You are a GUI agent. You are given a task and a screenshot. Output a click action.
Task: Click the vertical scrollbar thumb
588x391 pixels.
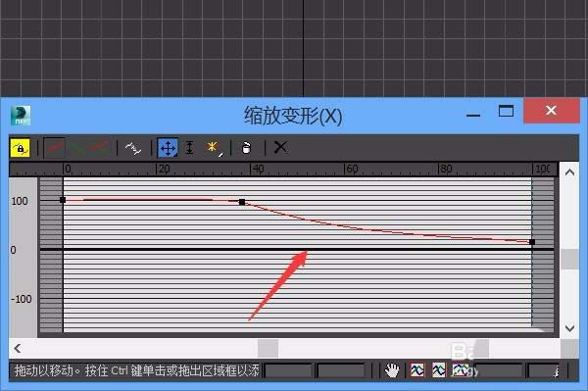569,259
